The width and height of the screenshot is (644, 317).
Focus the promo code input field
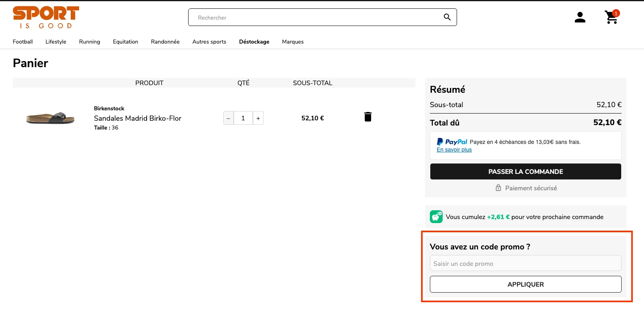pyautogui.click(x=526, y=263)
